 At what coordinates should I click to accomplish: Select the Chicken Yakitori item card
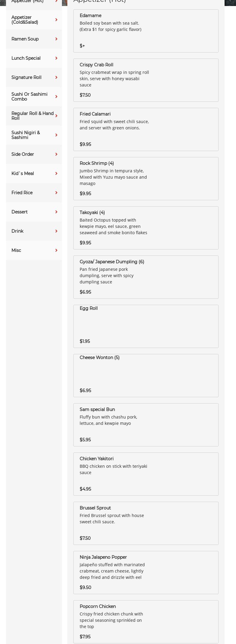(146, 474)
